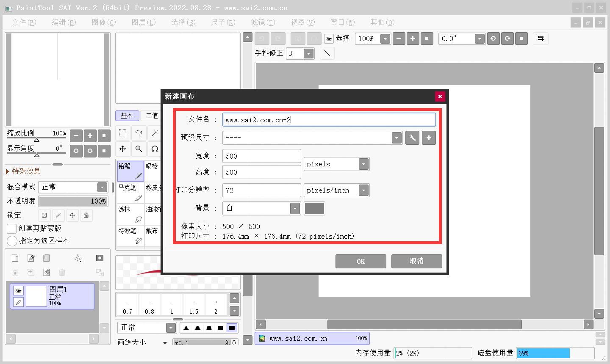The width and height of the screenshot is (610, 364).
Task: Open the 混合模式 blend mode dropdown
Action: [102, 187]
